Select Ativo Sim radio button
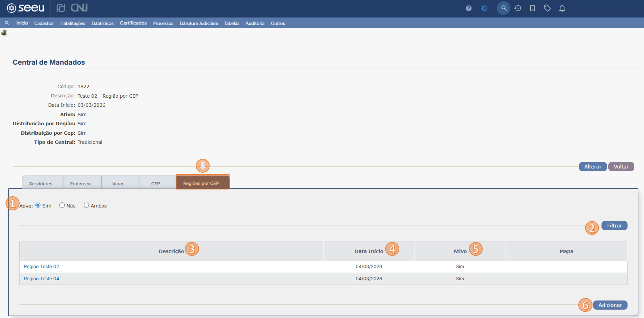Viewport: 644px width, 318px height. (x=38, y=205)
